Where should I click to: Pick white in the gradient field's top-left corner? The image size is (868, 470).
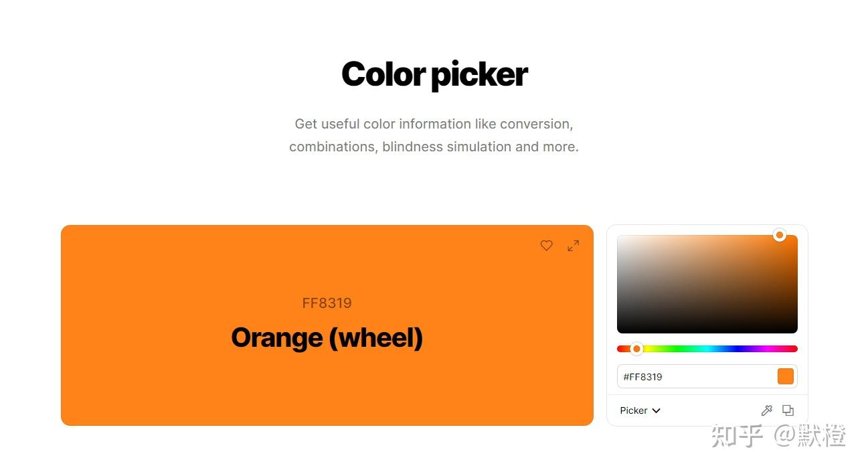point(620,238)
